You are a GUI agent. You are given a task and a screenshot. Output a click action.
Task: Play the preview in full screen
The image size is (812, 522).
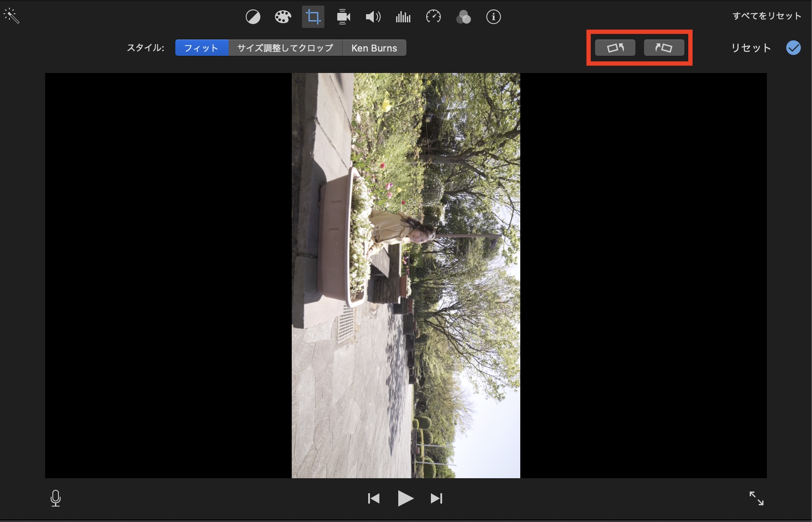(757, 498)
